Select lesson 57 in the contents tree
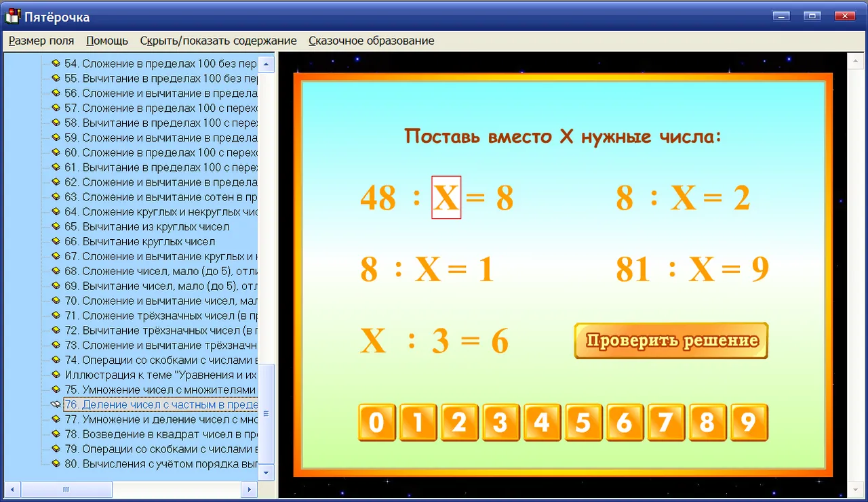Viewport: 868px width, 502px height. coord(161,108)
